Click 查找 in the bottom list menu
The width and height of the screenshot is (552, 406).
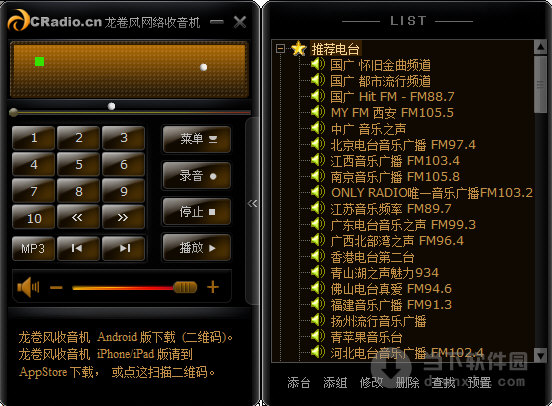[443, 382]
